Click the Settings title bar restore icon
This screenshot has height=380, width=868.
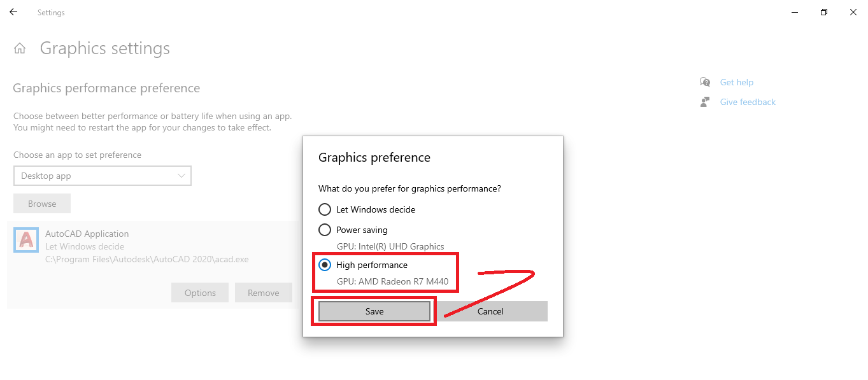click(823, 12)
